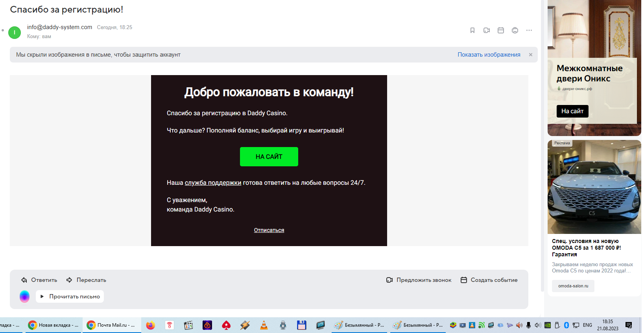Click the microphone tray icon
Viewport: 644px width, 333px height.
click(x=529, y=325)
